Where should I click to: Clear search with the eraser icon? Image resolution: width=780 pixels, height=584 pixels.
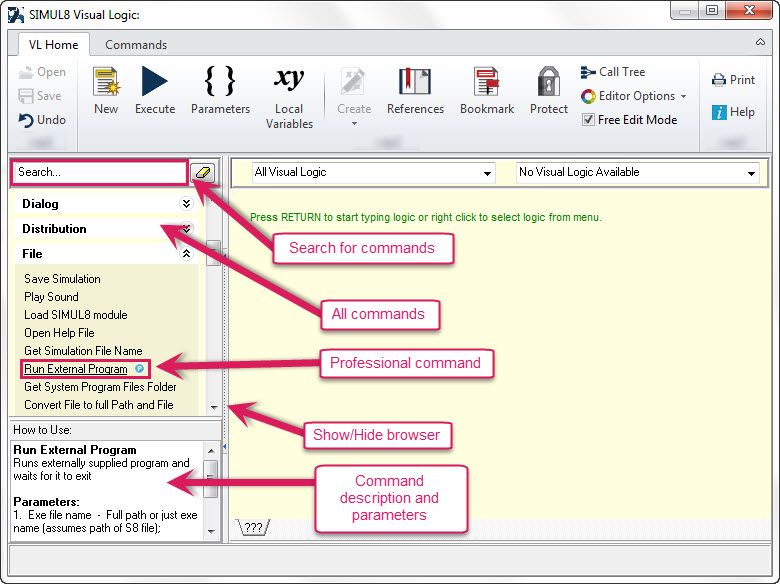coord(203,173)
